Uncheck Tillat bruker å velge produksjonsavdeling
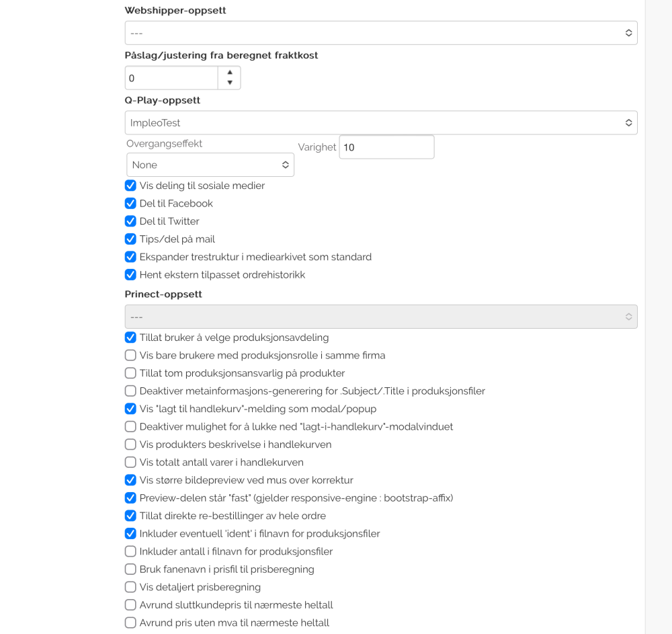This screenshot has width=672, height=634. pyautogui.click(x=130, y=338)
